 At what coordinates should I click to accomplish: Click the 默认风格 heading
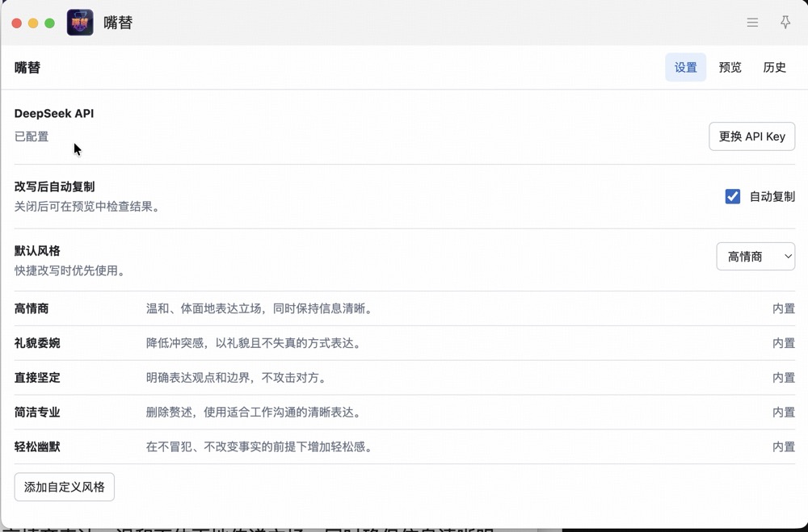pos(37,251)
